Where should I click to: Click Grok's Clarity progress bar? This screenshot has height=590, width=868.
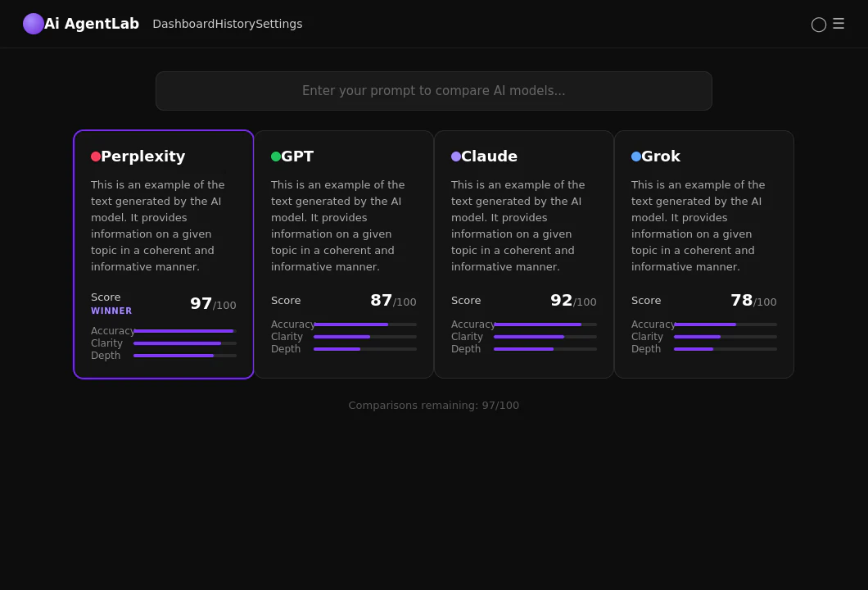(x=726, y=337)
